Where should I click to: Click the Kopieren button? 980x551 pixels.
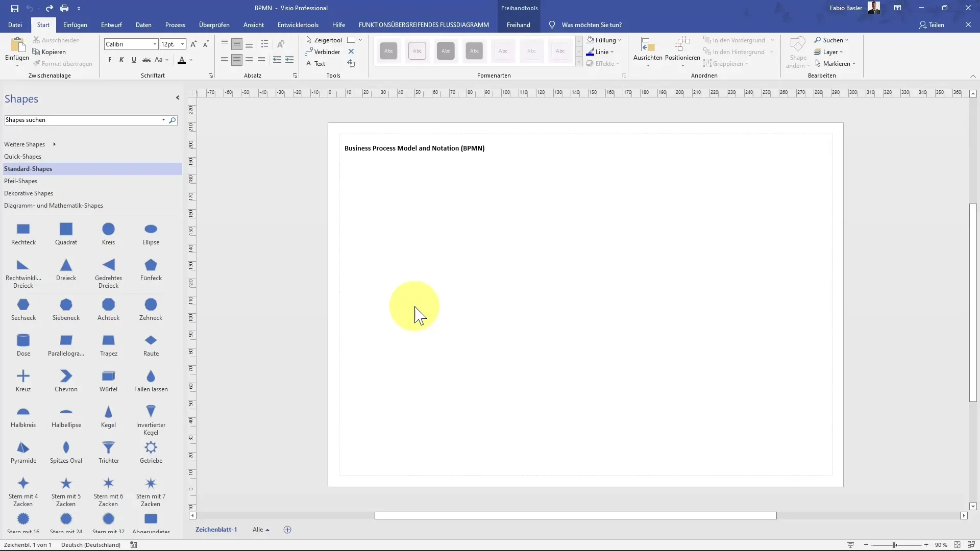(x=49, y=52)
